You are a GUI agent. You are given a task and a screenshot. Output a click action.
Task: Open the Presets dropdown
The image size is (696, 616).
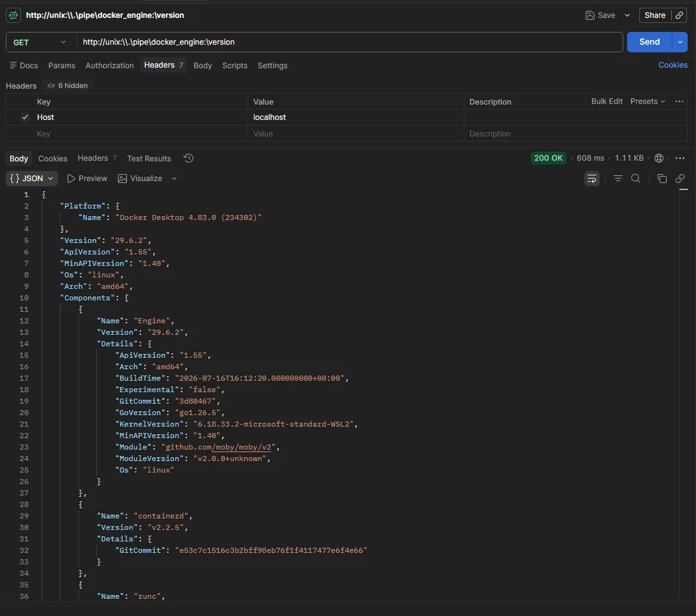(648, 101)
